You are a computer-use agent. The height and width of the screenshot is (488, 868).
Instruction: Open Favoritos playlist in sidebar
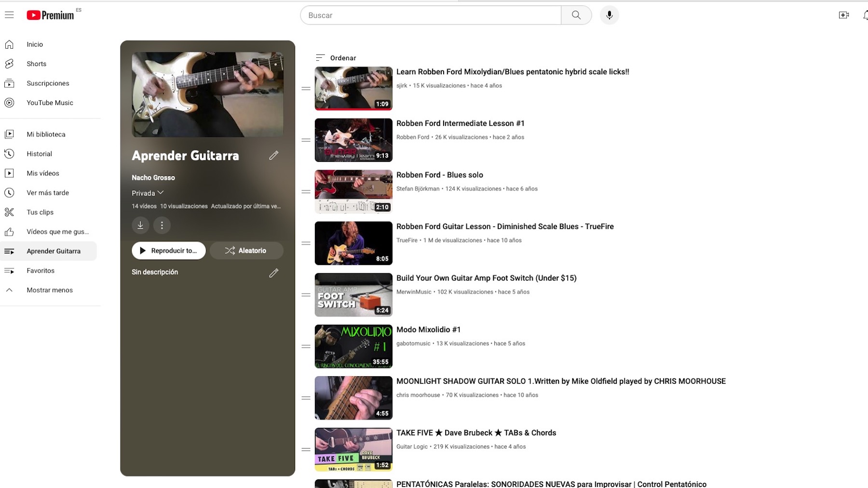(x=48, y=271)
